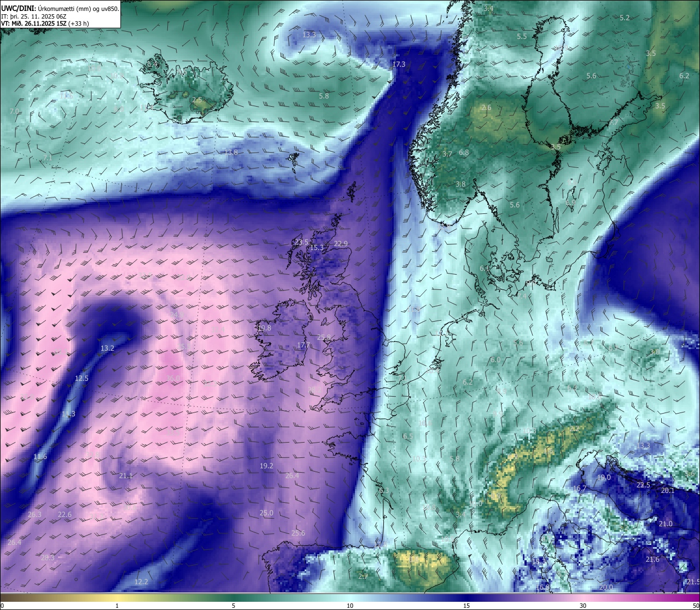Click the 21.1 value in the Atlantic
The width and height of the screenshot is (700, 610).
point(126,476)
